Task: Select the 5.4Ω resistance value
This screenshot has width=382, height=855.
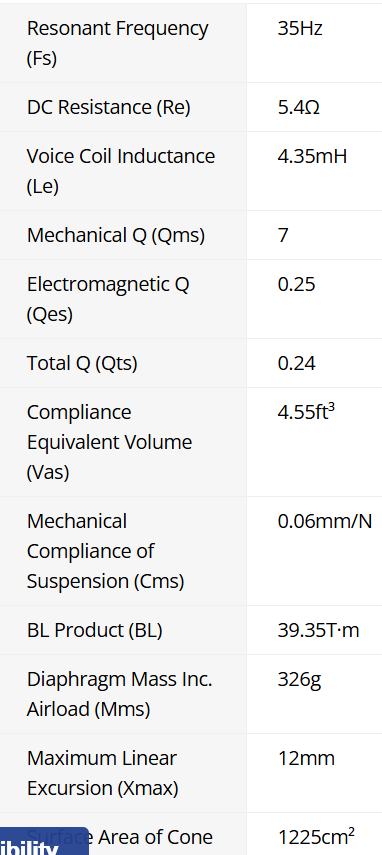Action: click(299, 107)
